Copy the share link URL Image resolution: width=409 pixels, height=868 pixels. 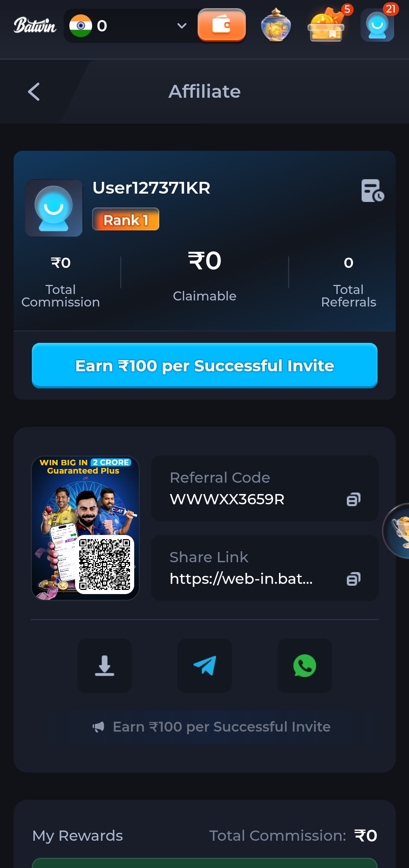[353, 579]
